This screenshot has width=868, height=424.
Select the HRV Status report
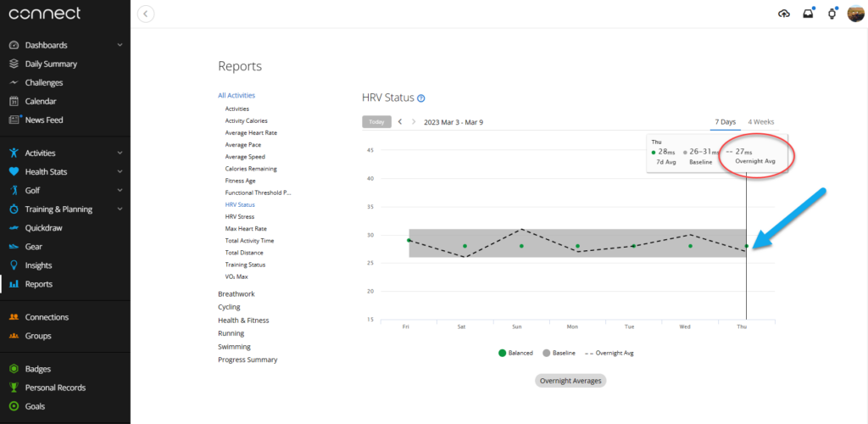pos(240,205)
